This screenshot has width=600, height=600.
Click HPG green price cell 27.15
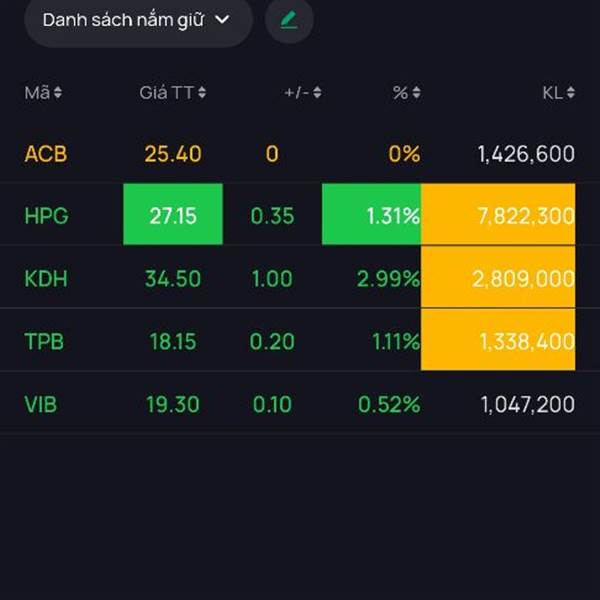[173, 214]
